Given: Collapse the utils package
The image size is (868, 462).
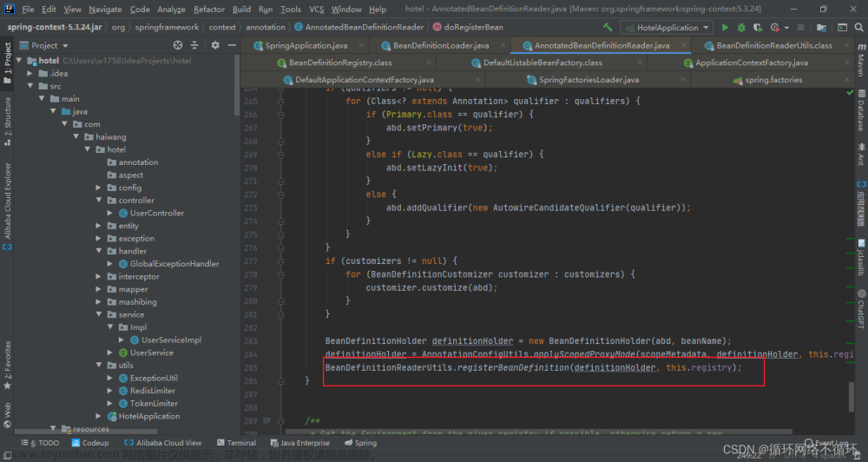Looking at the screenshot, I should (x=99, y=365).
